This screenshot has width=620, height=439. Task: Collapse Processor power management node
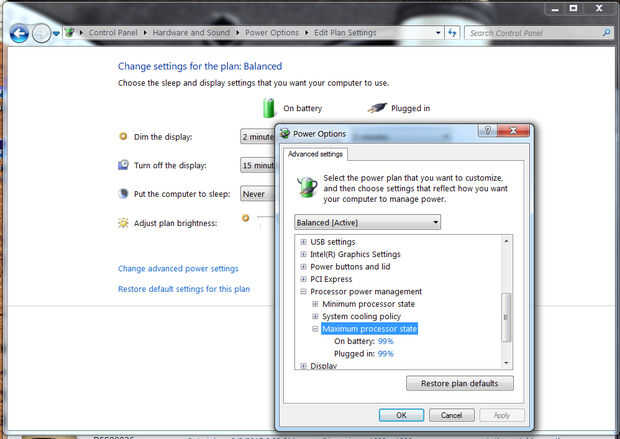coord(303,291)
